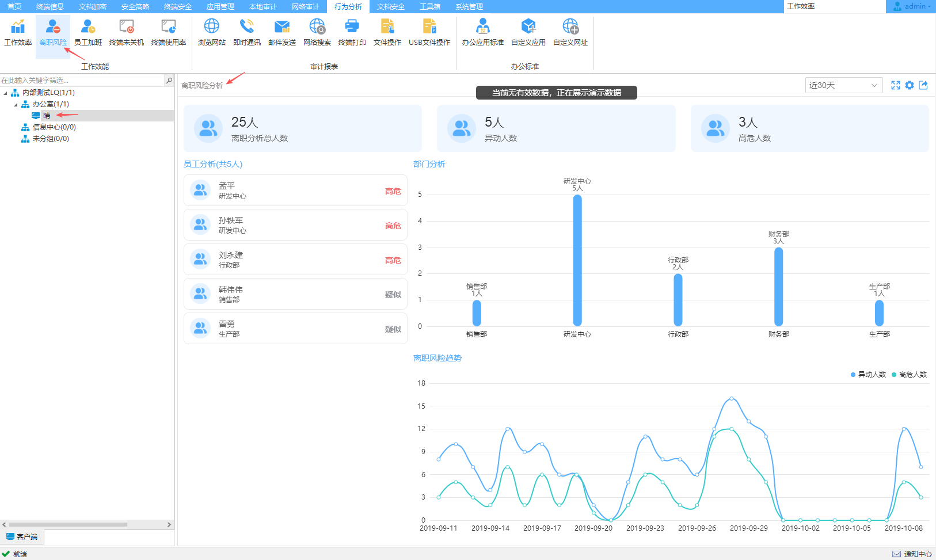The image size is (936, 560).
Task: Collapse the 办公室 tree node
Action: [16, 104]
